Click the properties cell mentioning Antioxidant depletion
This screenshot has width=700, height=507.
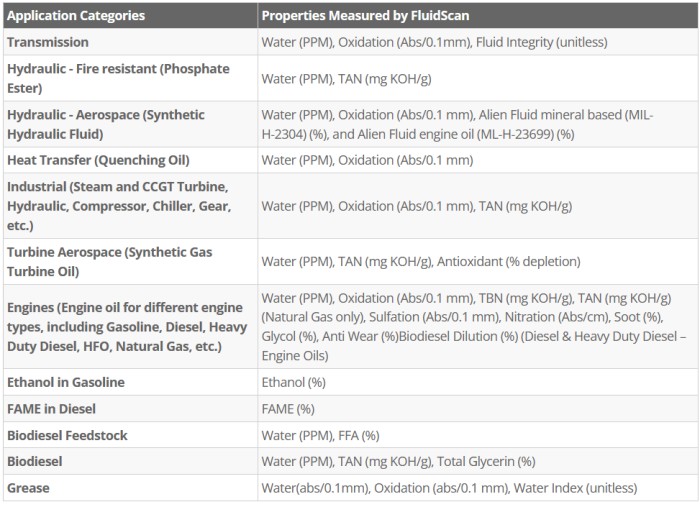(x=421, y=262)
